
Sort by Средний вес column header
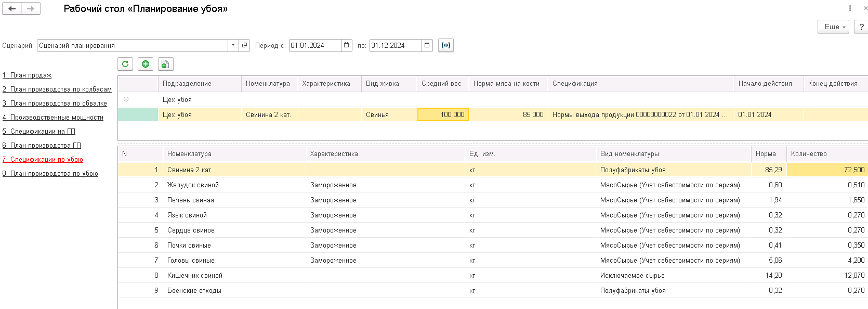click(441, 84)
